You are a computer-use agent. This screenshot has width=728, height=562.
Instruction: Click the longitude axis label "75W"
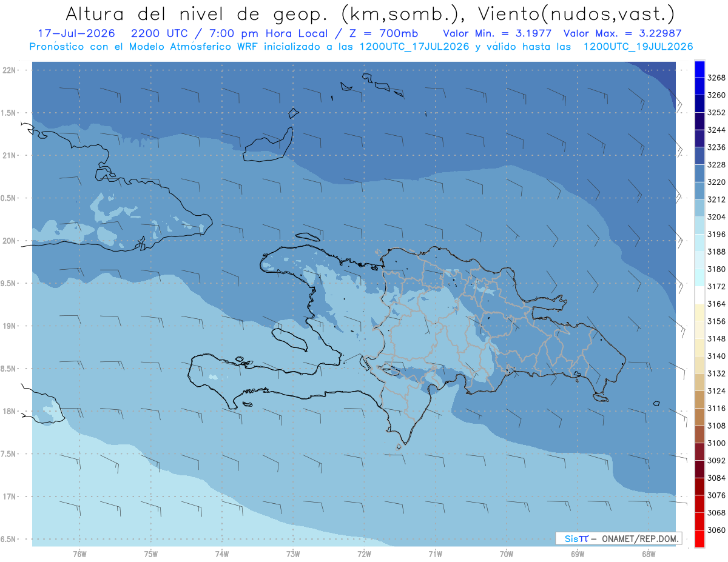tap(151, 554)
